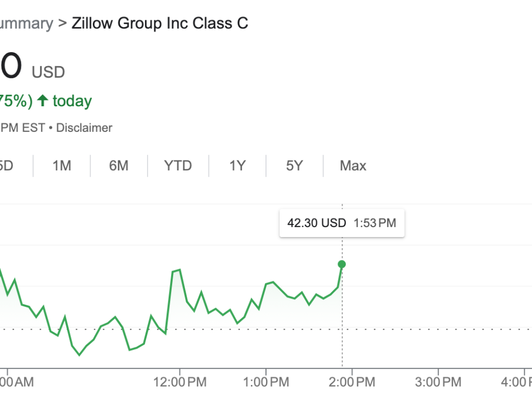This screenshot has width=532, height=398.
Task: Show the Max range chart
Action: click(353, 166)
